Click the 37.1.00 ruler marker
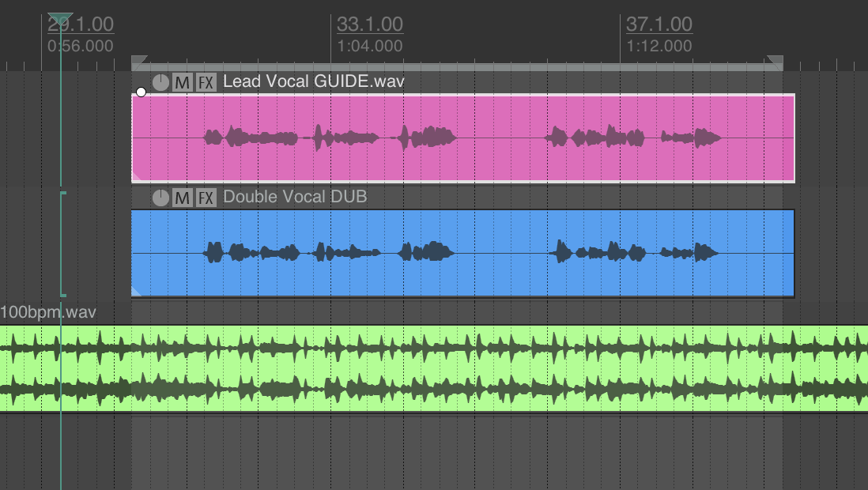868x490 pixels. 659,24
